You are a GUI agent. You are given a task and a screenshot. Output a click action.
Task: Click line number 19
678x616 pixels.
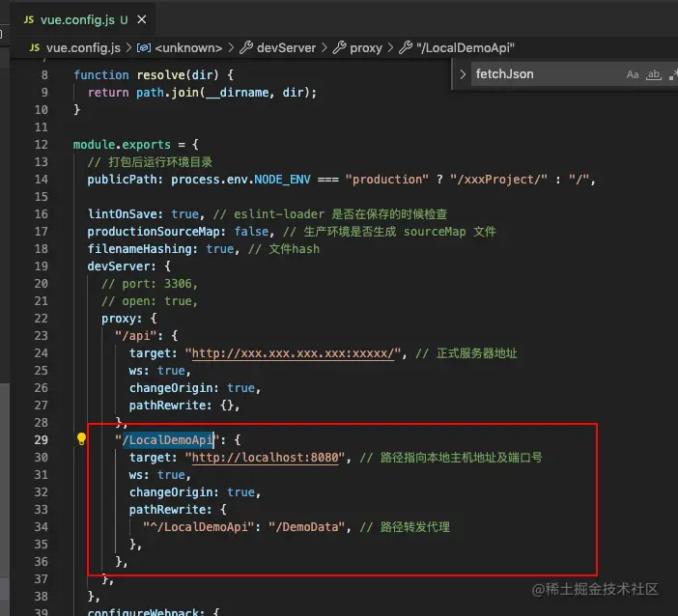coord(42,266)
